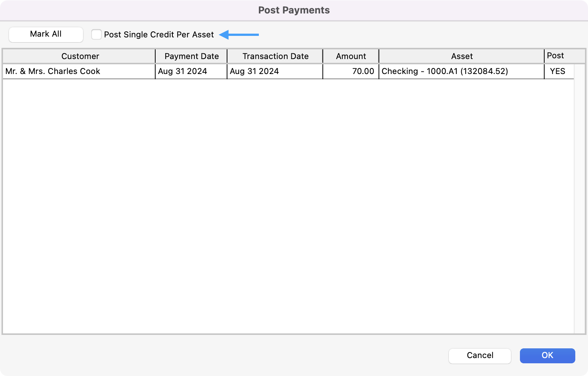Click the Amount column header

(x=351, y=56)
